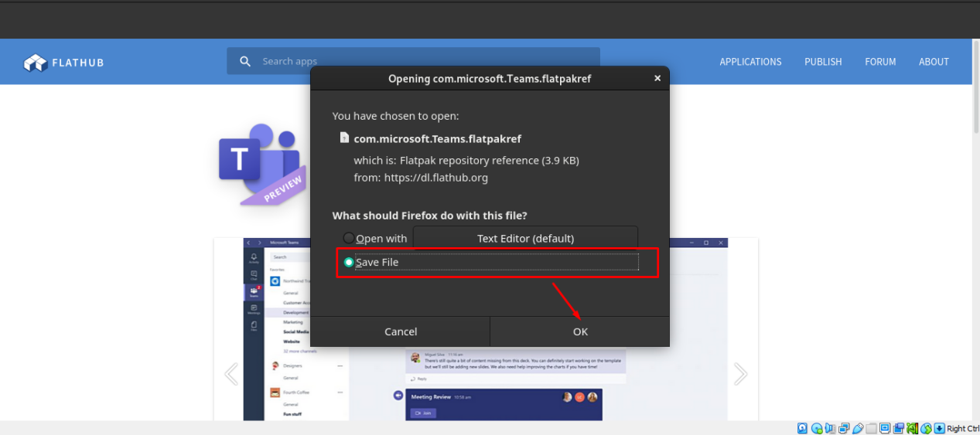Select the Save File radio button

(349, 262)
